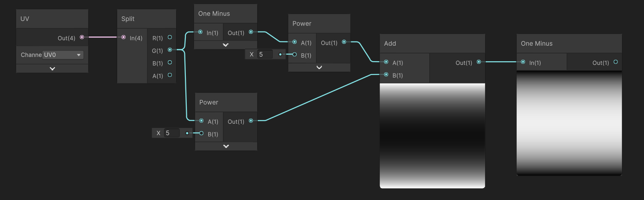
Task: Click the X field of lower Power B input
Action: (172, 133)
